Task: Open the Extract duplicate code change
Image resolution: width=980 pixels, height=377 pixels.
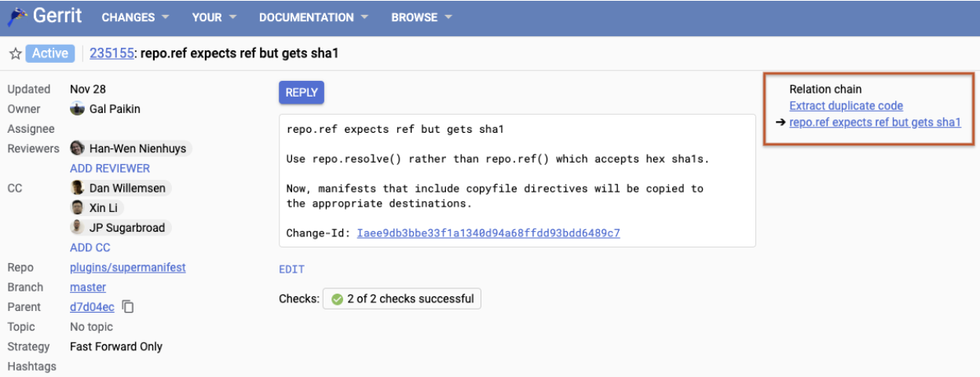Action: 846,106
